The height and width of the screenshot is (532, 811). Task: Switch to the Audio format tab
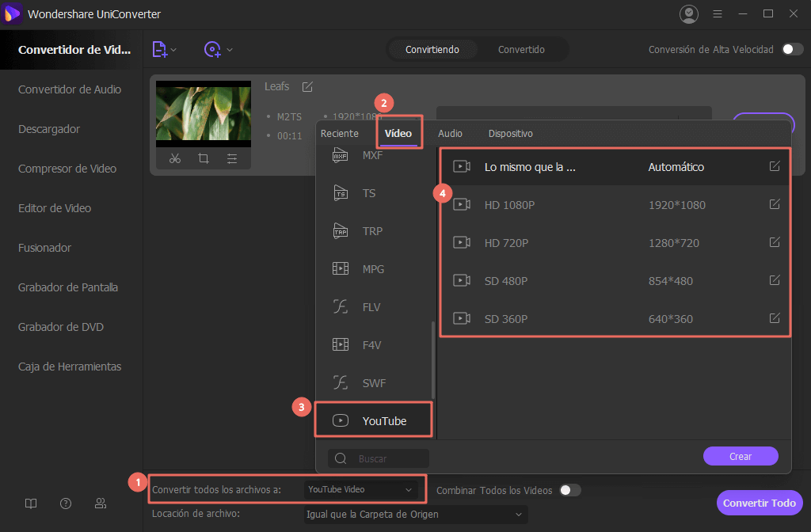(450, 134)
